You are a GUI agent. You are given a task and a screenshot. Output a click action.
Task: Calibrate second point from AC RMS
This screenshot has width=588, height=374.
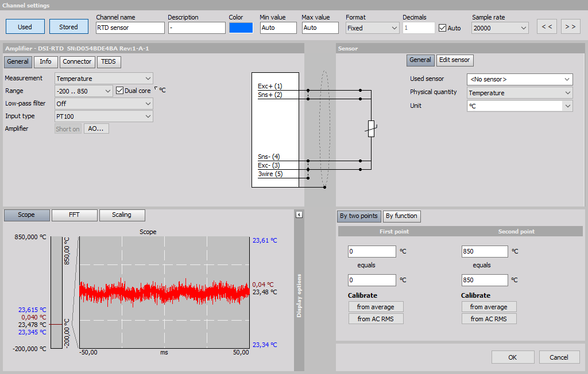coord(489,318)
